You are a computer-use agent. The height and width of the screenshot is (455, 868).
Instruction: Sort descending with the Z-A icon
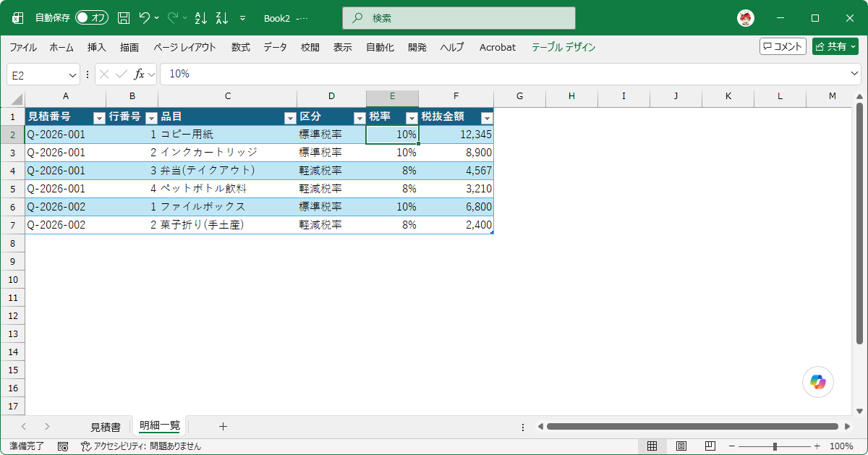tap(223, 18)
